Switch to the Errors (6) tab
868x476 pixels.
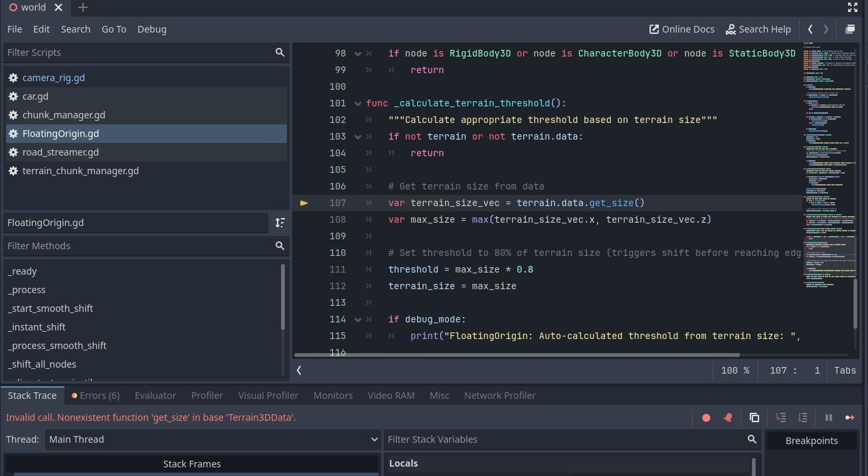tap(96, 396)
